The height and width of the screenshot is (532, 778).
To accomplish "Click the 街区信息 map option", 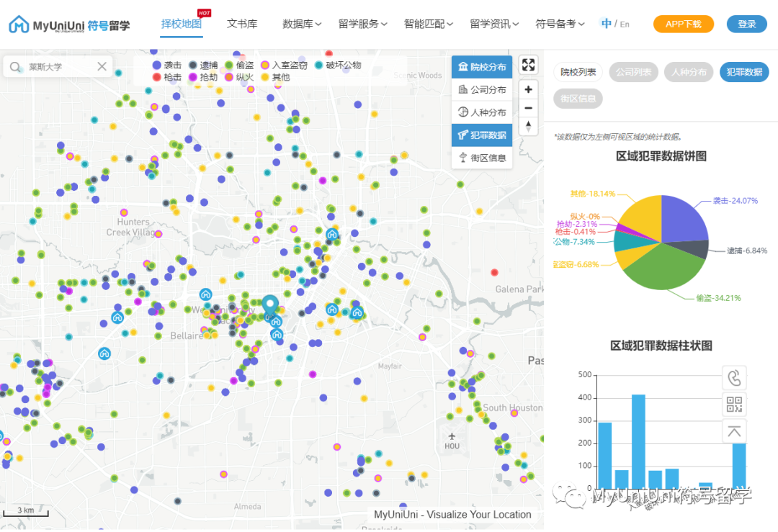I will (481, 158).
